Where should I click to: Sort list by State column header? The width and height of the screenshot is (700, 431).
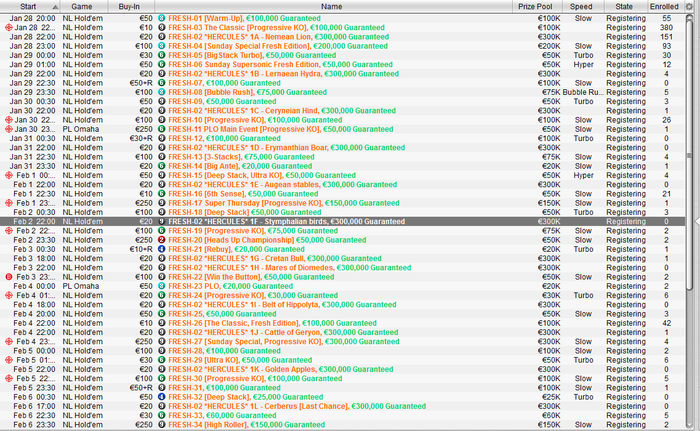[626, 6]
